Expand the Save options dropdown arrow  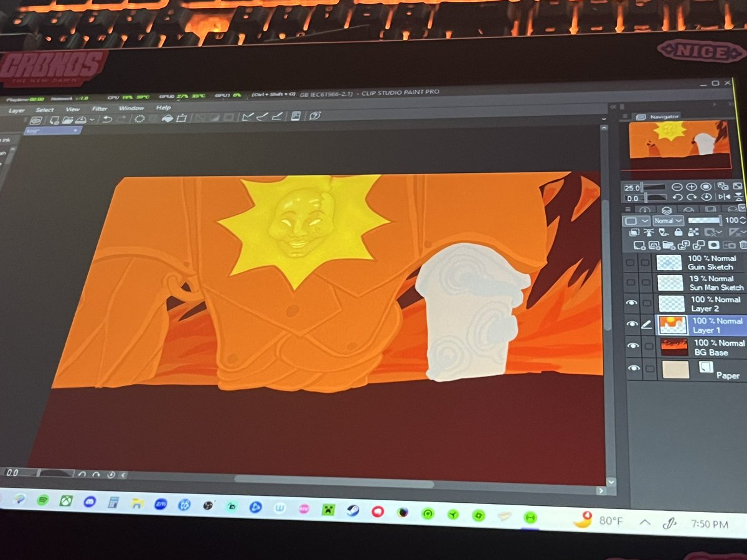click(x=92, y=119)
